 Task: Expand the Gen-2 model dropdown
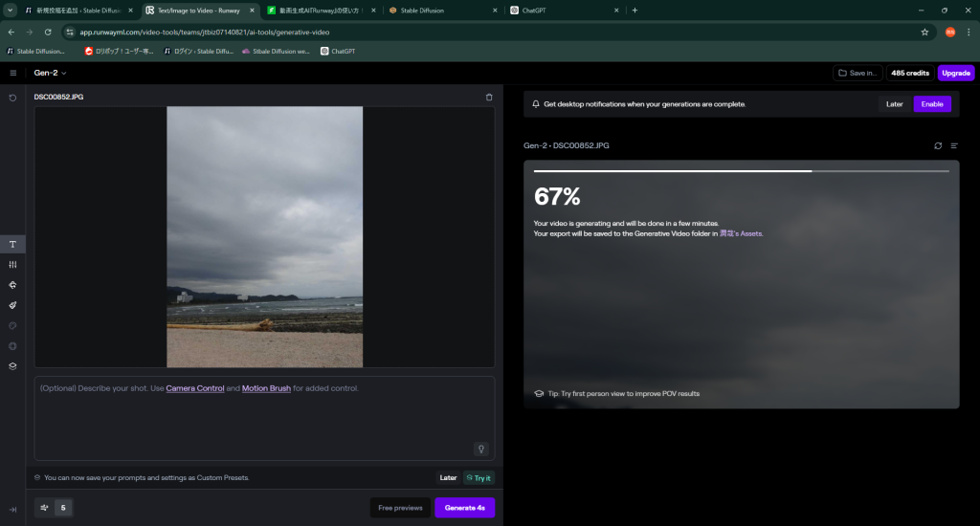pyautogui.click(x=51, y=73)
